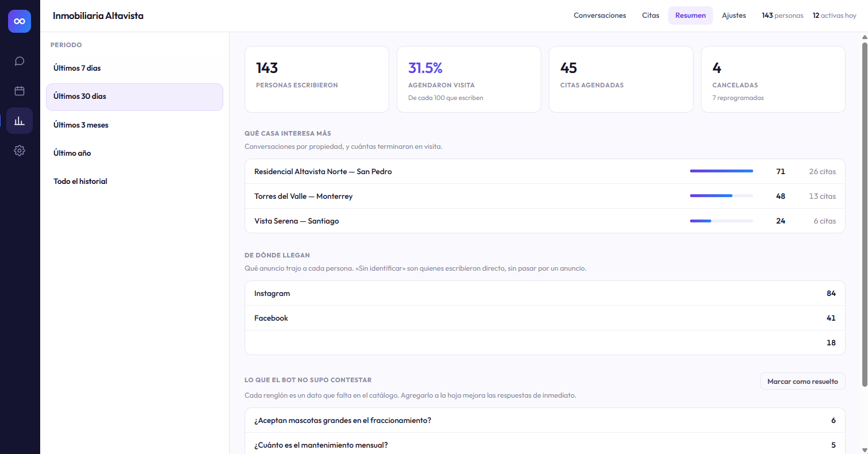This screenshot has width=868, height=454.
Task: Choose the Últimos 3 meses period
Action: (x=134, y=125)
